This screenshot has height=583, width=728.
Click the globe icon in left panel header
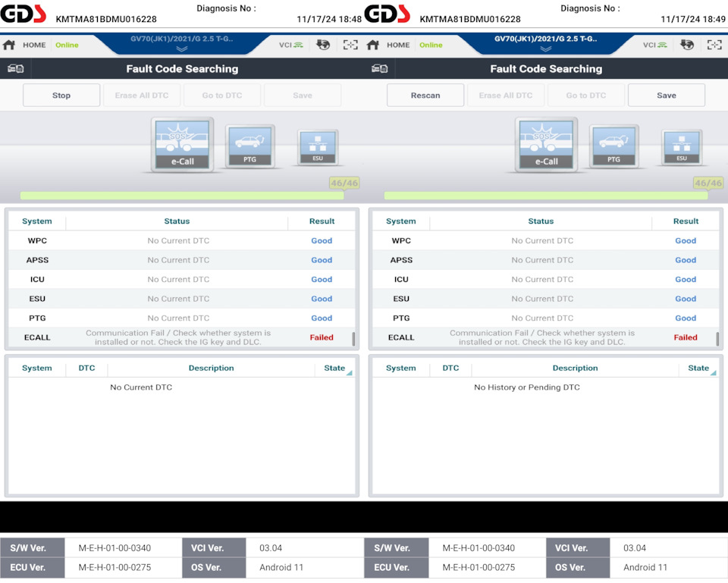pyautogui.click(x=323, y=45)
